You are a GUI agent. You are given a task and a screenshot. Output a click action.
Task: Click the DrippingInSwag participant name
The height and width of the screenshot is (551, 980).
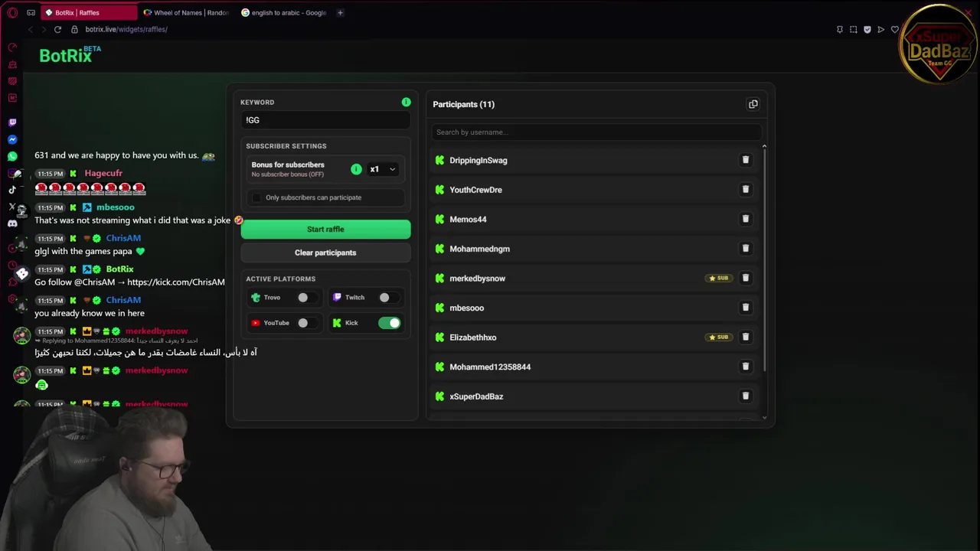tap(479, 160)
